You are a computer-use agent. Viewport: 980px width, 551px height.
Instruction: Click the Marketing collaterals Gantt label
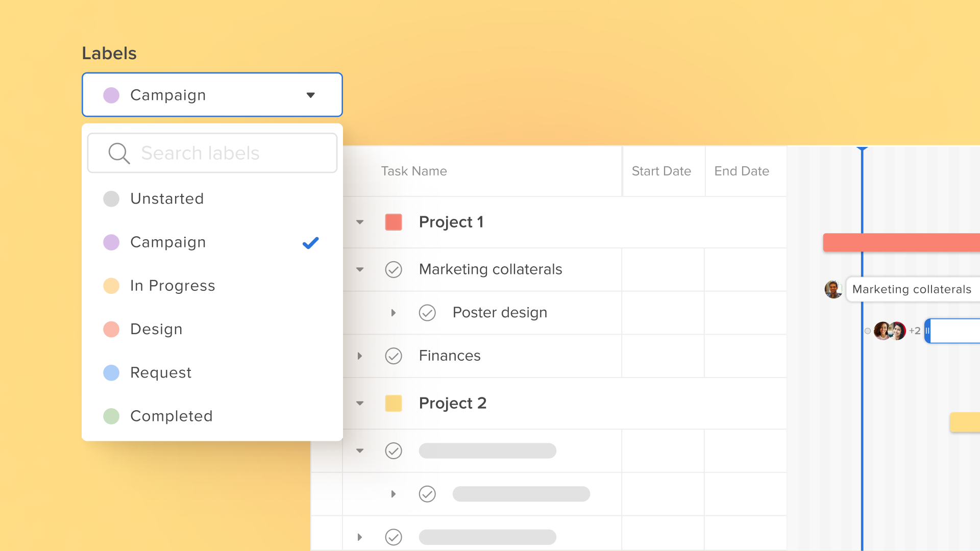coord(912,289)
